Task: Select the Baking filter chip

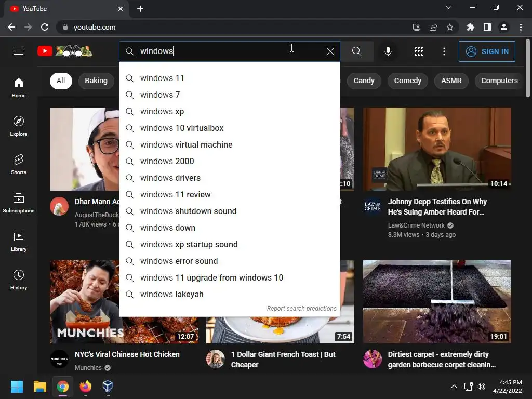Action: coord(96,81)
